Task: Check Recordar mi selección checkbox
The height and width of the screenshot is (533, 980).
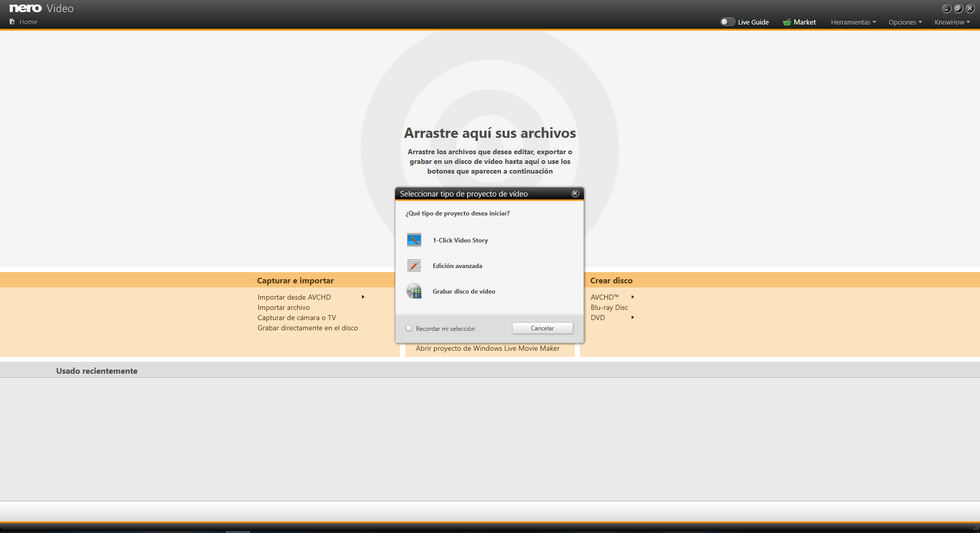Action: tap(409, 328)
